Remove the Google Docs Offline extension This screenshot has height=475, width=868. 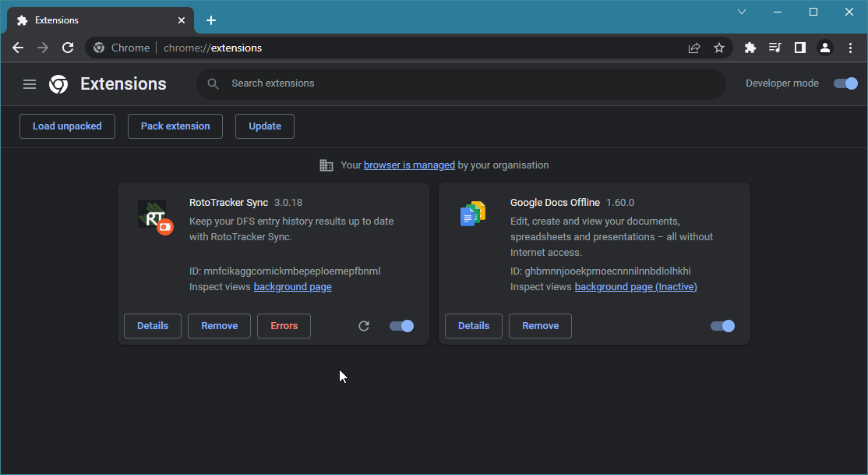(x=540, y=326)
